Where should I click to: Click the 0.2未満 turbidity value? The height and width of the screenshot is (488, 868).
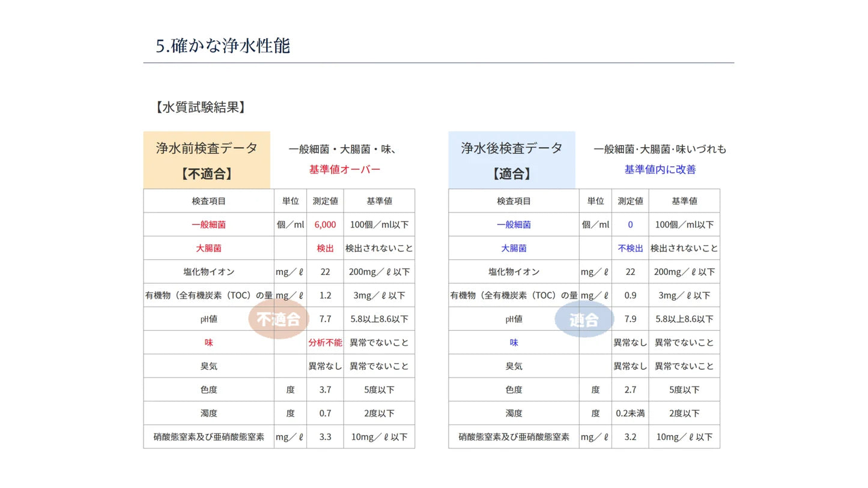coord(630,414)
